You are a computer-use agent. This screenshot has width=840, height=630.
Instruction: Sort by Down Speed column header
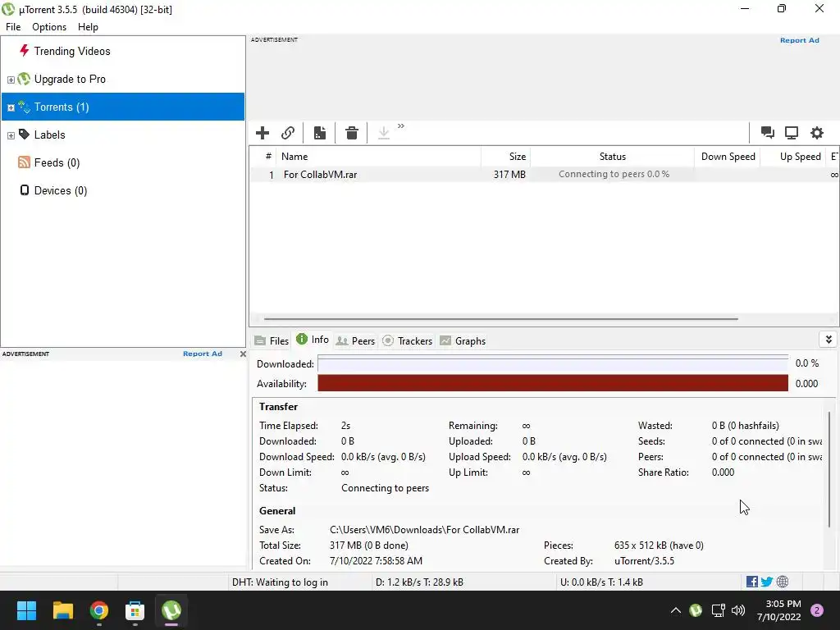coord(728,157)
